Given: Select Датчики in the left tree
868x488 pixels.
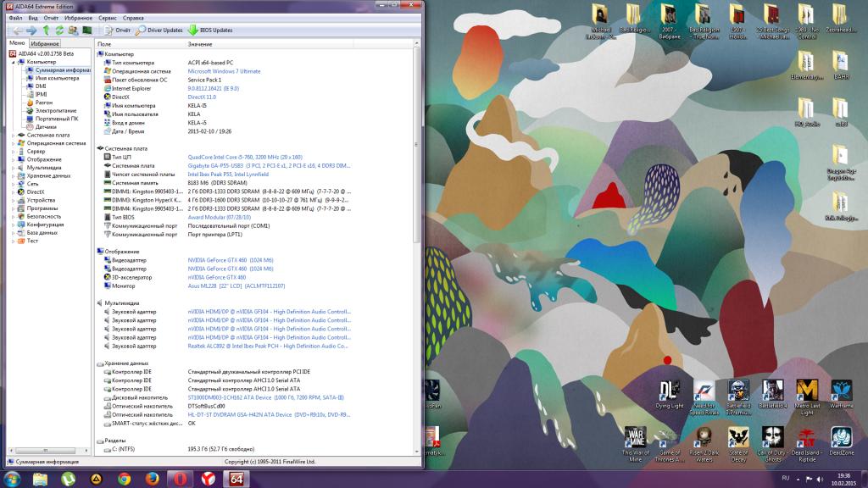Looking at the screenshot, I should point(46,127).
